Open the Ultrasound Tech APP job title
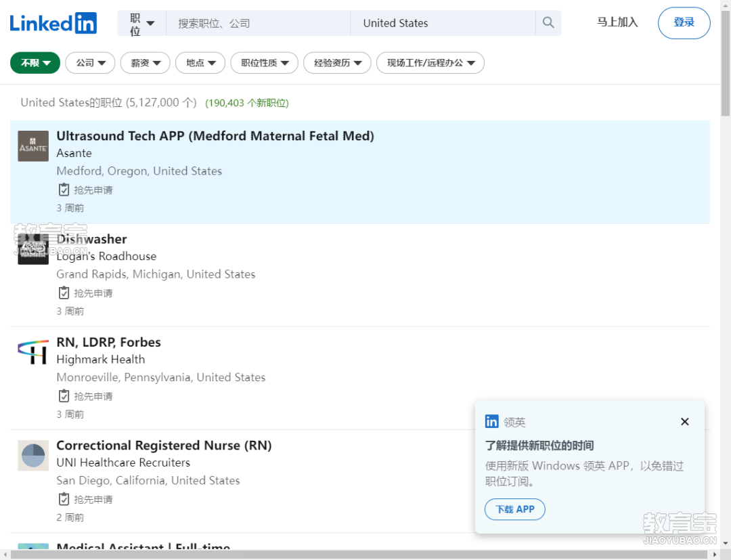The image size is (731, 560). pyautogui.click(x=215, y=135)
